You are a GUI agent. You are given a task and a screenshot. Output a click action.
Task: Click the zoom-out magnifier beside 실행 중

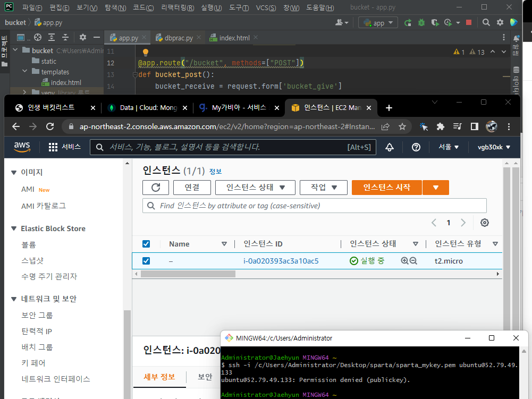pyautogui.click(x=413, y=260)
